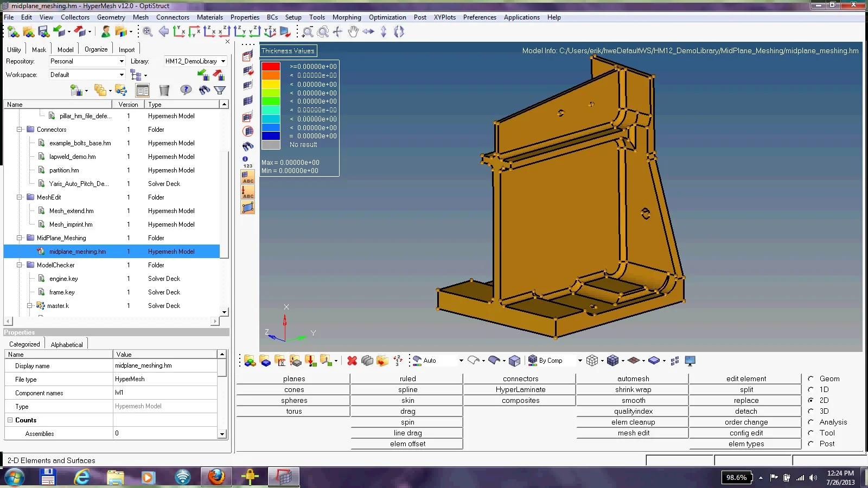The width and height of the screenshot is (868, 488).
Task: Click the filter funnel icon
Action: [220, 91]
